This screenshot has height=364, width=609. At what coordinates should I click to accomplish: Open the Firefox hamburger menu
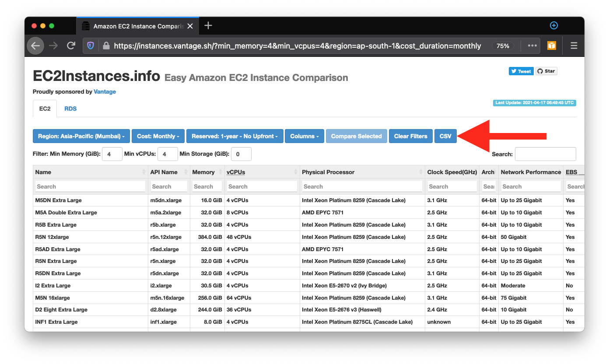click(x=574, y=45)
